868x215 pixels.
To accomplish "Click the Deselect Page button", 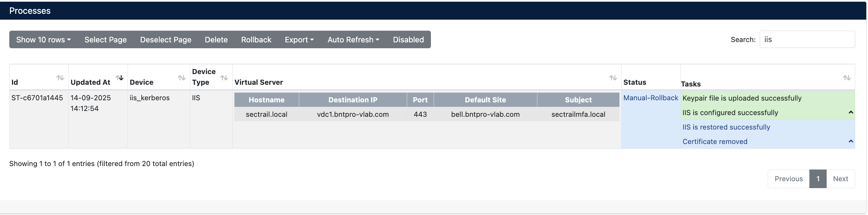I will pos(166,40).
